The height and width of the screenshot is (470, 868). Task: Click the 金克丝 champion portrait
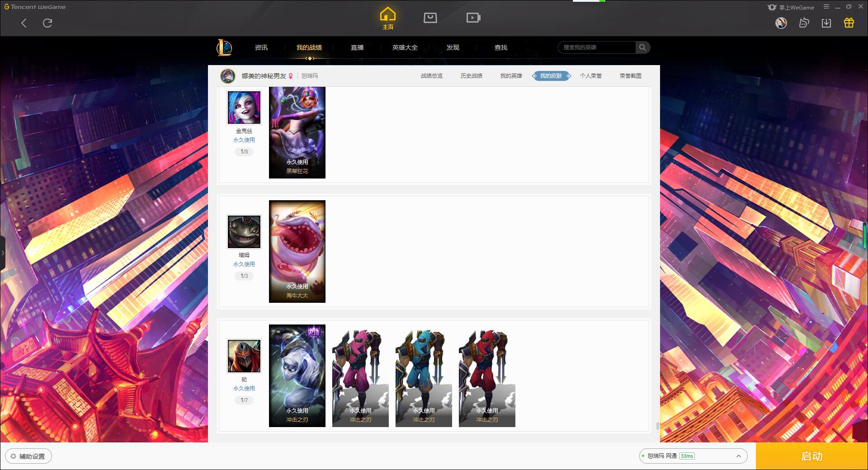244,108
